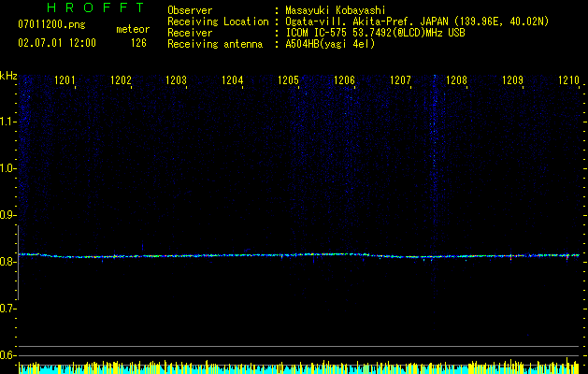
Task: Select the Ogata-vill. Akita-Pref. JAPAN location text
Action: pos(417,22)
